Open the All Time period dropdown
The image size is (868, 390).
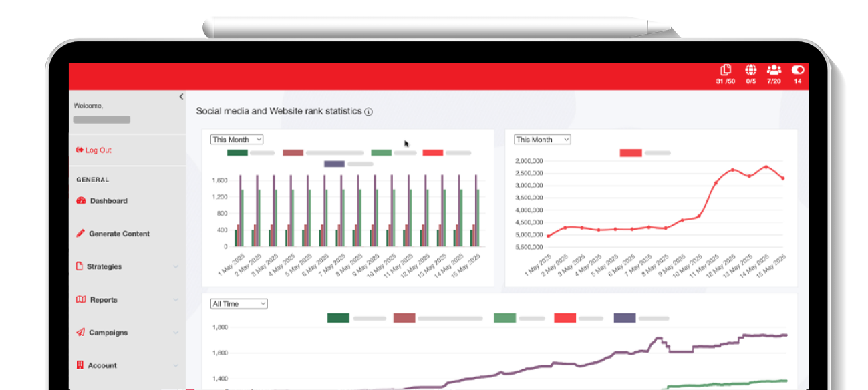(x=239, y=304)
